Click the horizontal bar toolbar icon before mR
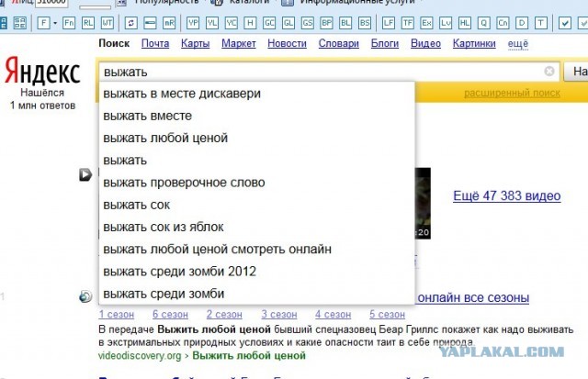The height and width of the screenshot is (379, 588). pyautogui.click(x=150, y=23)
